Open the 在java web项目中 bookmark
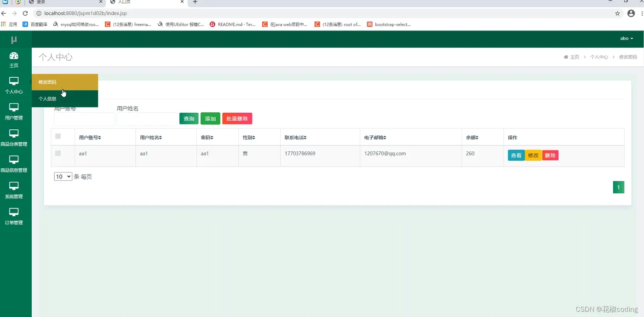Screen dimensions: 644x317 (x=285, y=24)
